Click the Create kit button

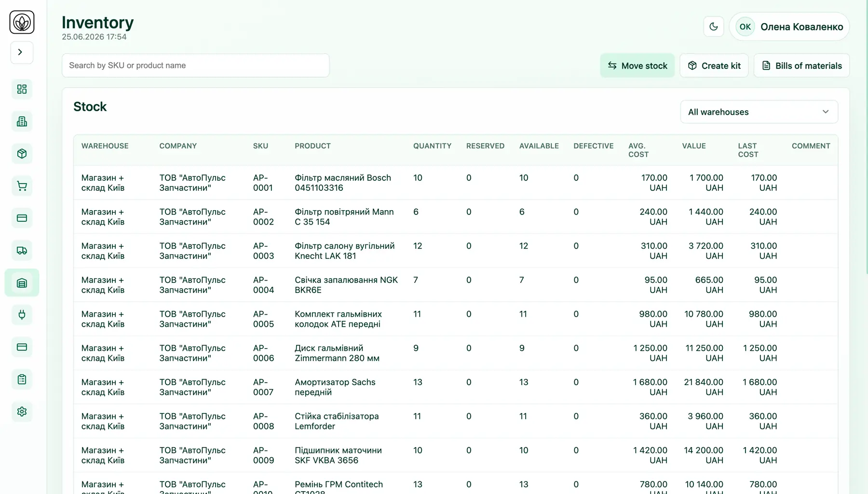(714, 66)
